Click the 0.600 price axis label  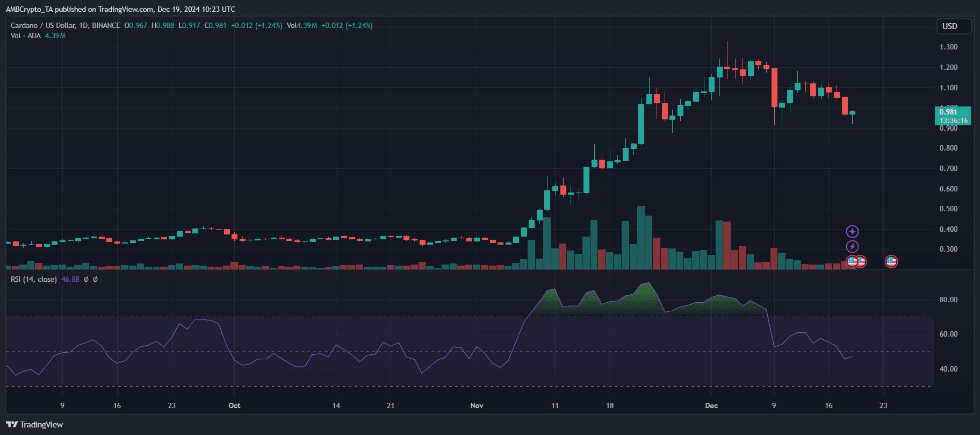[948, 189]
